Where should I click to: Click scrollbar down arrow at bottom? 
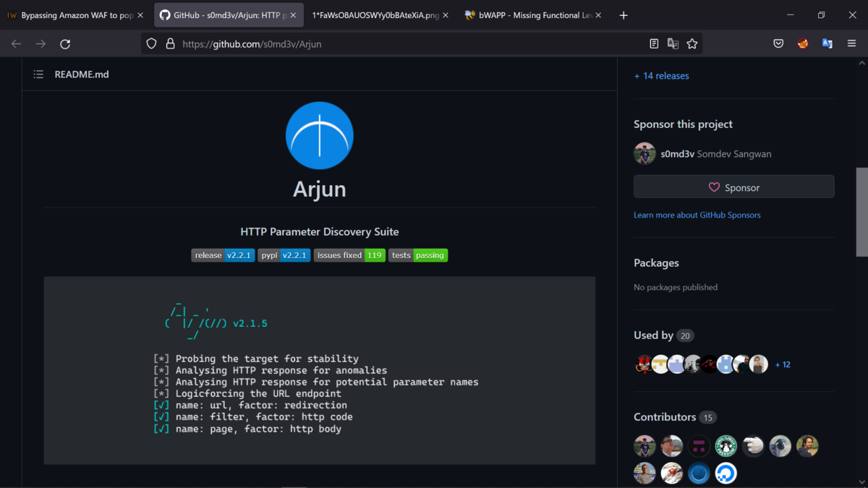point(861,482)
